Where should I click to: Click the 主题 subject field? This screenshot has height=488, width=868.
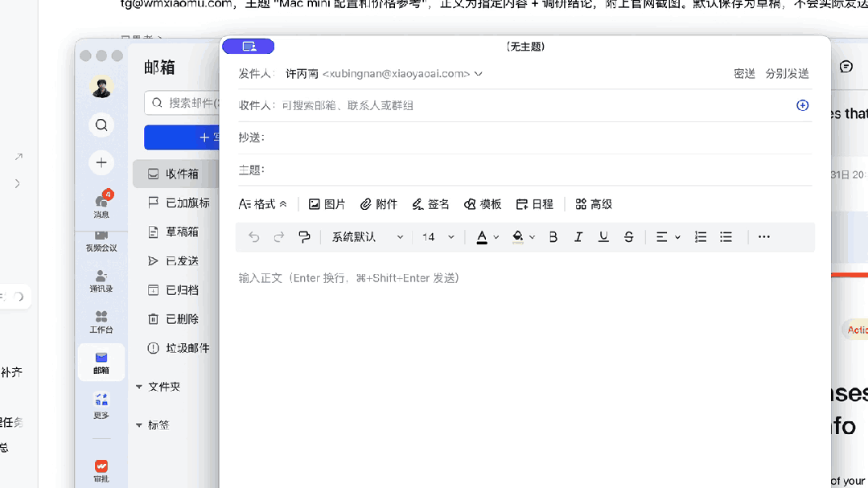[525, 170]
